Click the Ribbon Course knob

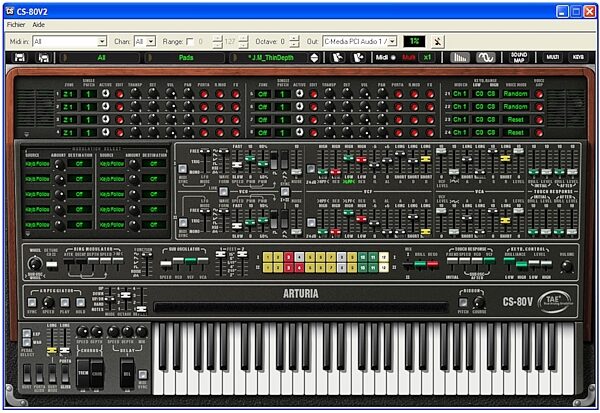coord(479,303)
